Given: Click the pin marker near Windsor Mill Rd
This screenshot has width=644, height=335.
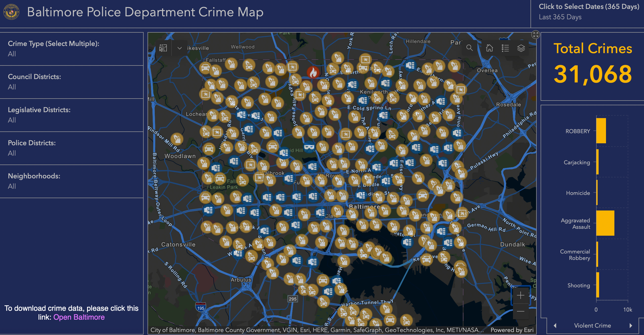Looking at the screenshot, I should (x=177, y=138).
